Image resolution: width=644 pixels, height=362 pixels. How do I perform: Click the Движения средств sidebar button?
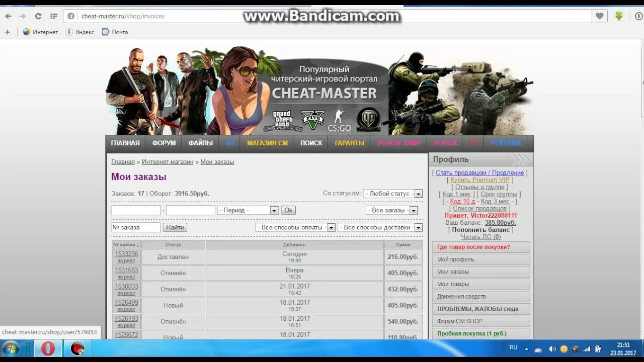click(481, 296)
